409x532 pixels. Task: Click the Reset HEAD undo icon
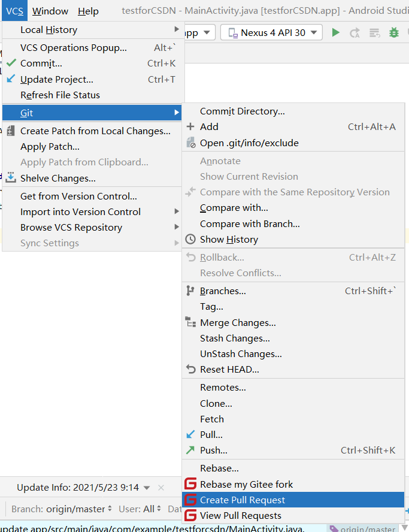(191, 369)
